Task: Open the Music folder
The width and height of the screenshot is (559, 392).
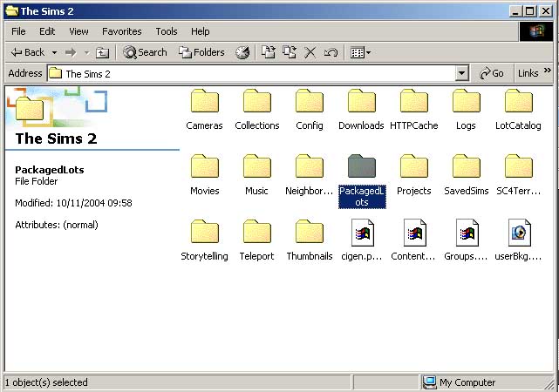Action: point(256,175)
